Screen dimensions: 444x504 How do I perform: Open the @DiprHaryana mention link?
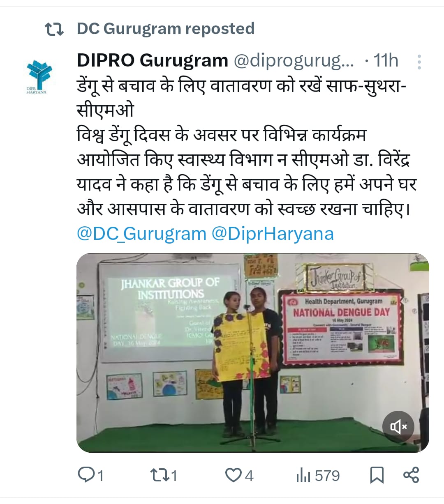point(273,234)
